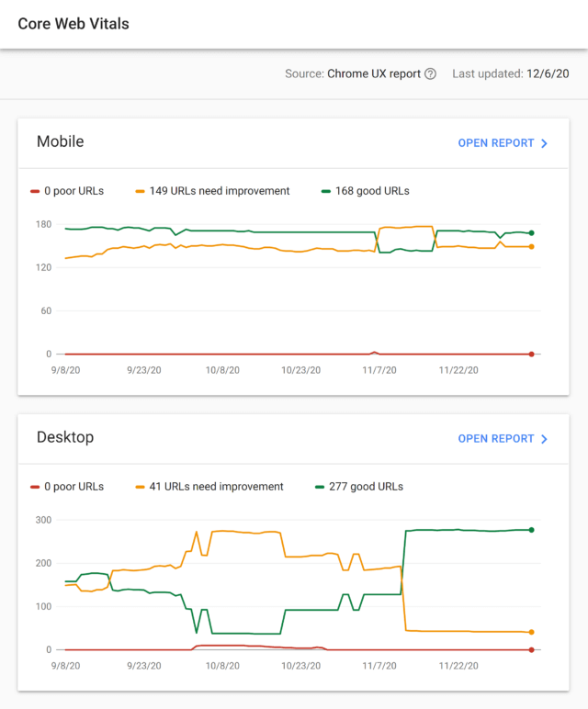Click green endpoint dot on Desktop chart

click(x=531, y=530)
